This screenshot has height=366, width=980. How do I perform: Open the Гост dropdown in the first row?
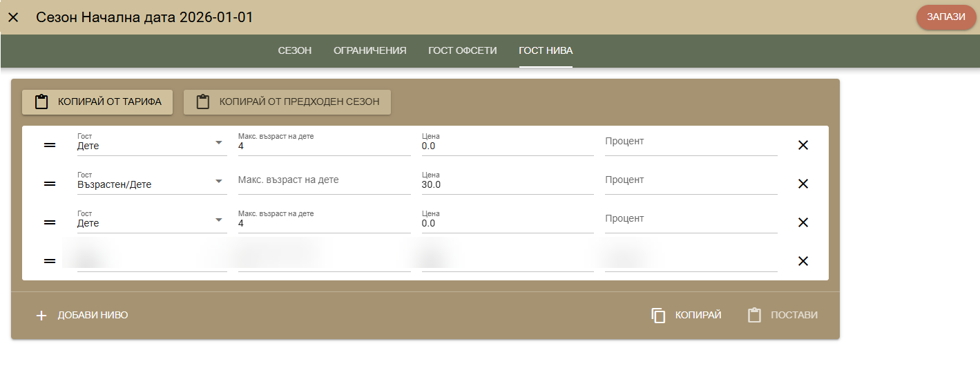[152, 143]
